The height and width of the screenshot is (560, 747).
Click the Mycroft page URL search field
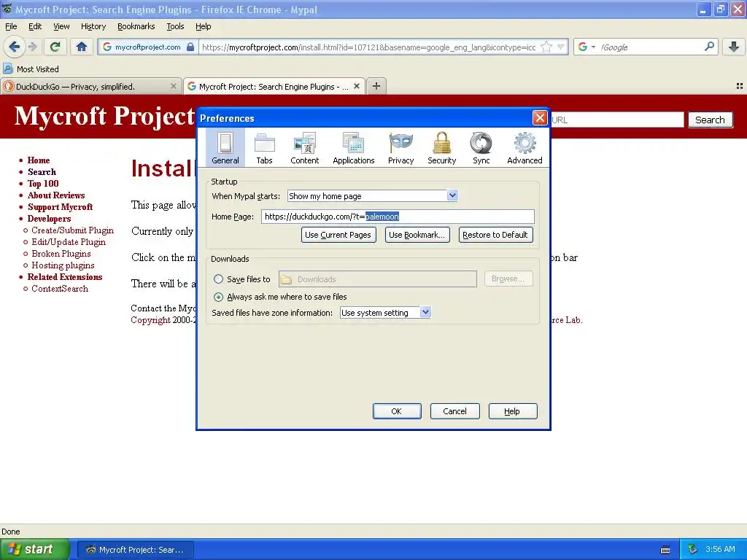pyautogui.click(x=617, y=120)
